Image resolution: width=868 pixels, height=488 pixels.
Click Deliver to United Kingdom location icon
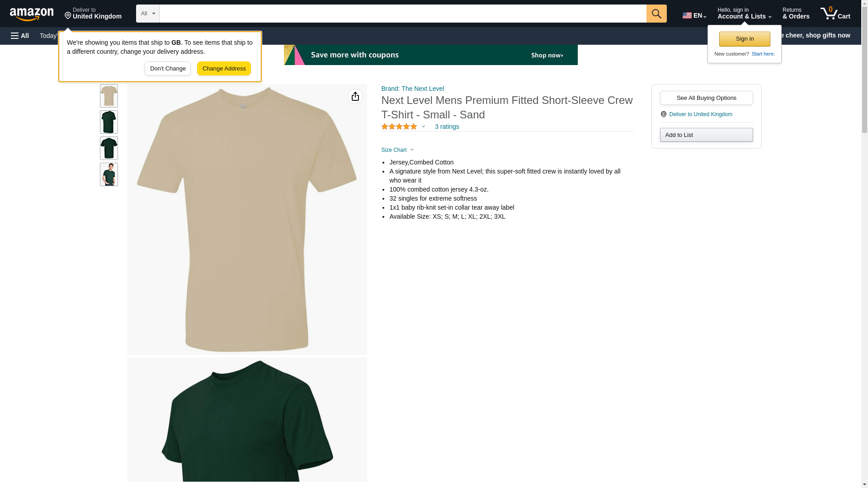(x=664, y=114)
